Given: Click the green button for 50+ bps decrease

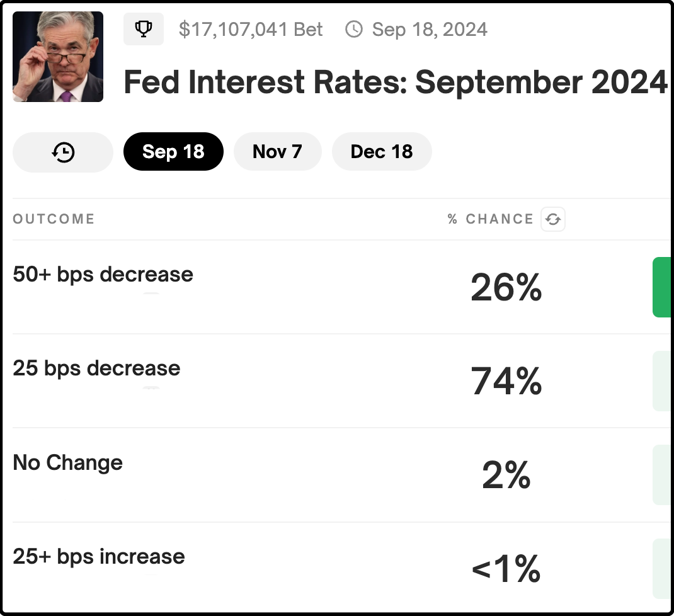Looking at the screenshot, I should tap(661, 287).
